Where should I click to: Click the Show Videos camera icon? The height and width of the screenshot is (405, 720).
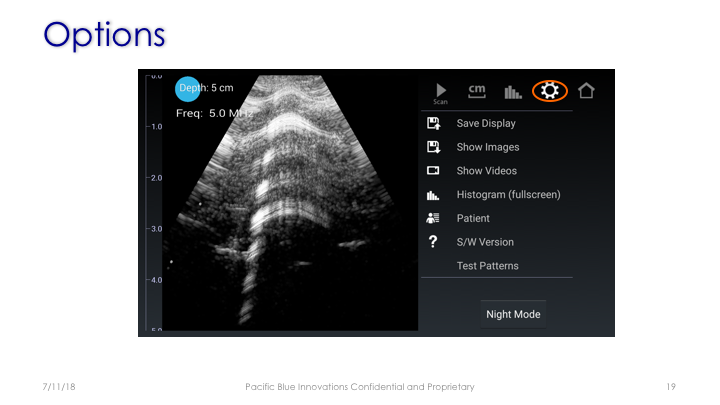point(433,171)
